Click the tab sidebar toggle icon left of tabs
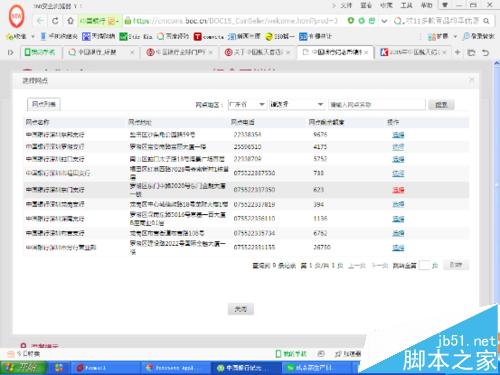Viewport: 500px width, 375px height. pos(11,52)
